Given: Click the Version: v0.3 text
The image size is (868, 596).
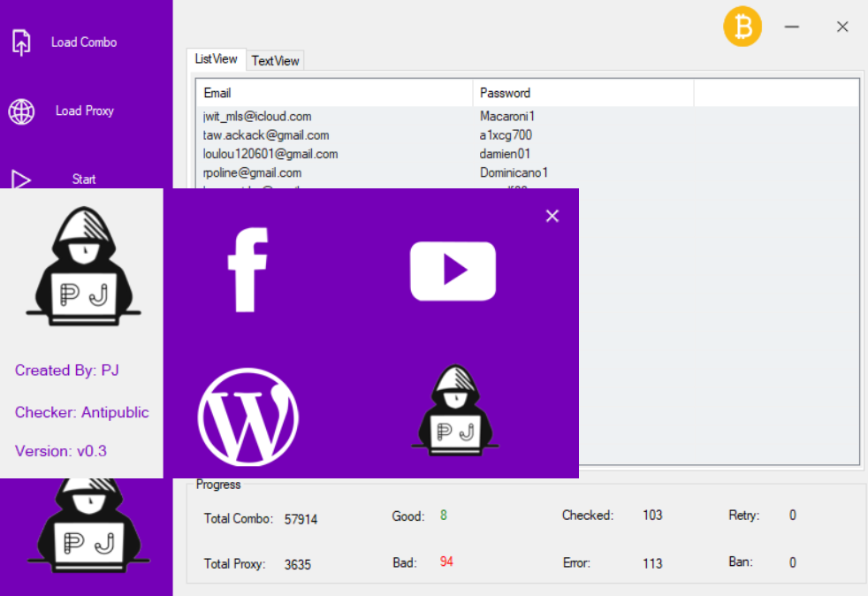Looking at the screenshot, I should click(x=61, y=451).
